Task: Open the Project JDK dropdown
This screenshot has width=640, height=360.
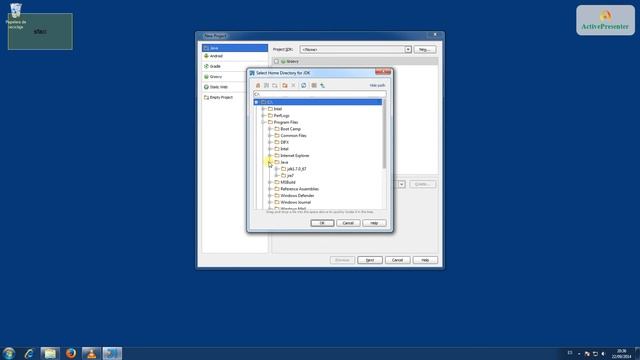Action: [x=408, y=49]
